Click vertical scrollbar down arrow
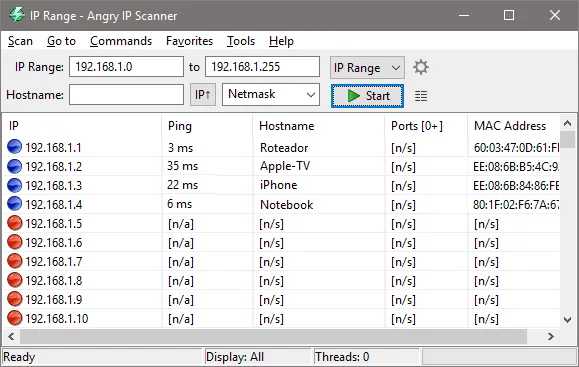The width and height of the screenshot is (579, 367). [568, 320]
